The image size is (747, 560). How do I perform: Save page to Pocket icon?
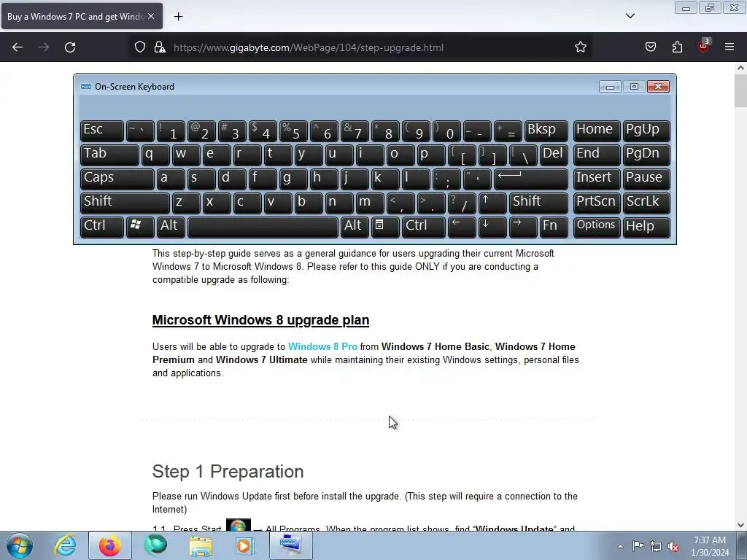coord(650,47)
